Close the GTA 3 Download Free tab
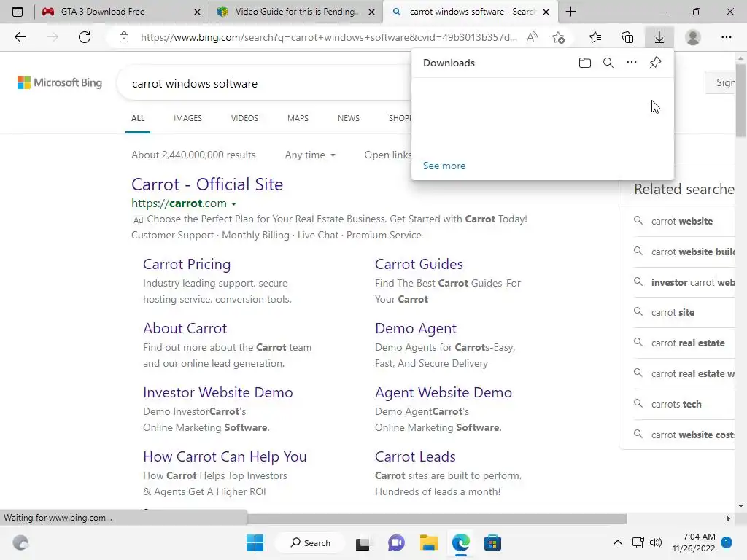 click(197, 12)
